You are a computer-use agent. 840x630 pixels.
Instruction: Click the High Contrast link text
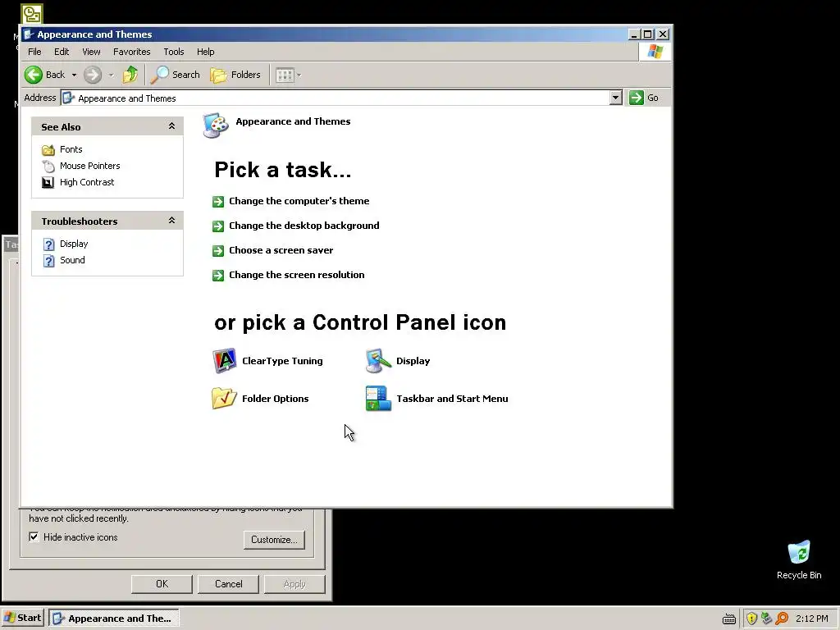87,182
